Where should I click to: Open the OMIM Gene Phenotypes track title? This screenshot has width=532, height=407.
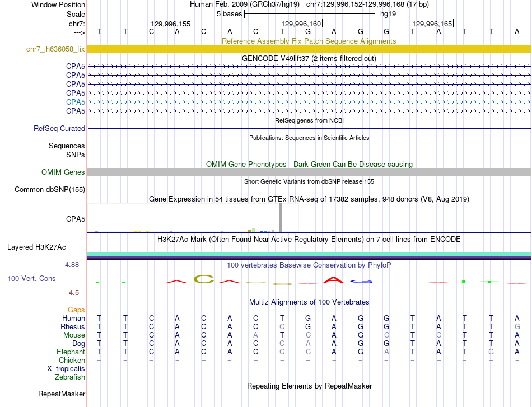(309, 164)
